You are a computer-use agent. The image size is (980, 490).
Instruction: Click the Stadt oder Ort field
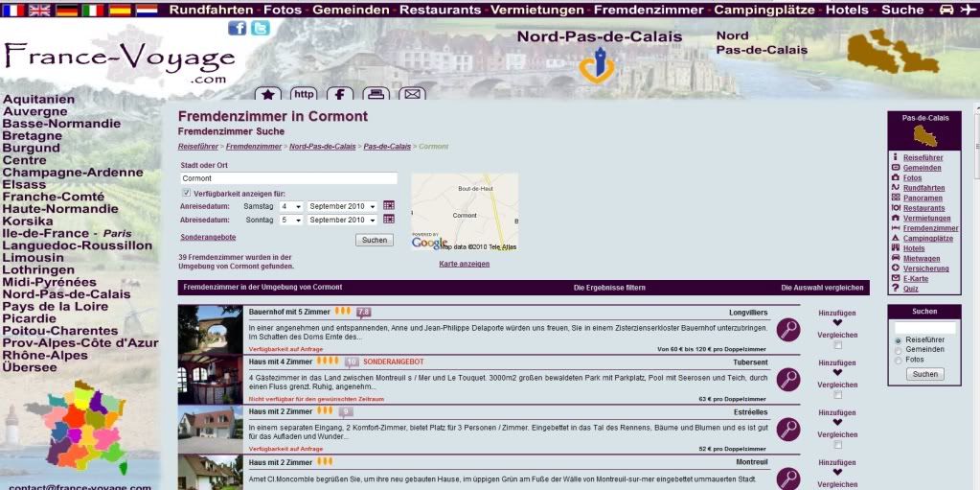288,178
